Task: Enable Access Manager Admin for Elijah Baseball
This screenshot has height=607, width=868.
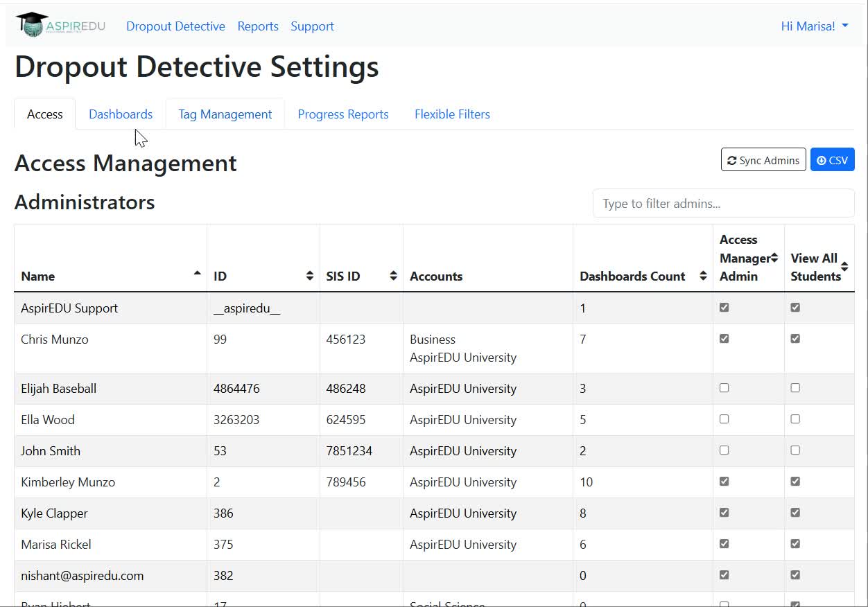Action: click(x=724, y=388)
